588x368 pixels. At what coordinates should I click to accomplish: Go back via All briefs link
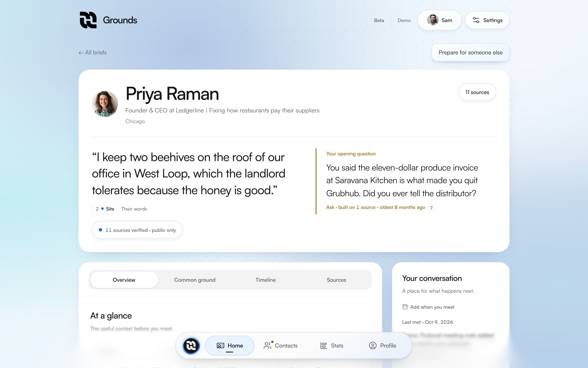(93, 53)
